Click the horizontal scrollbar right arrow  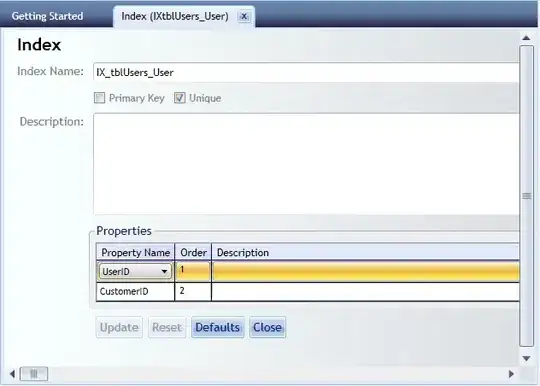[511, 374]
